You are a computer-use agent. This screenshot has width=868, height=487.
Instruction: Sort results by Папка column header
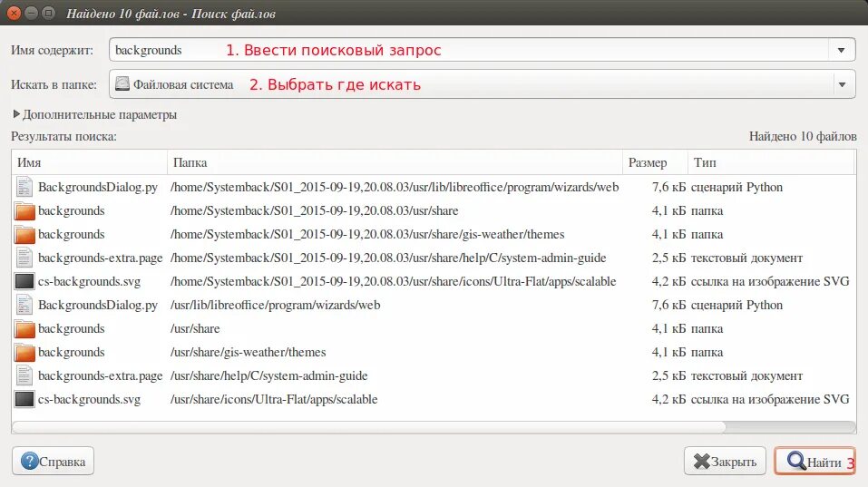tap(395, 162)
